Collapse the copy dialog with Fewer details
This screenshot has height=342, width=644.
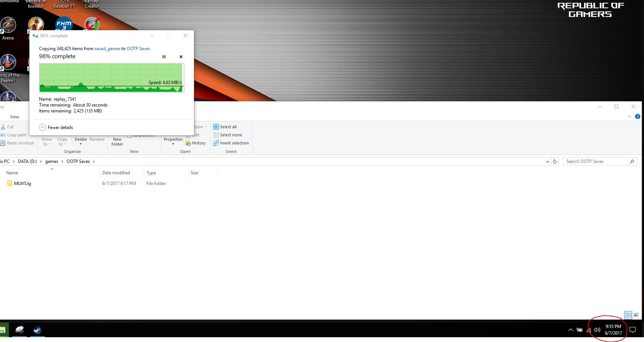coord(56,128)
